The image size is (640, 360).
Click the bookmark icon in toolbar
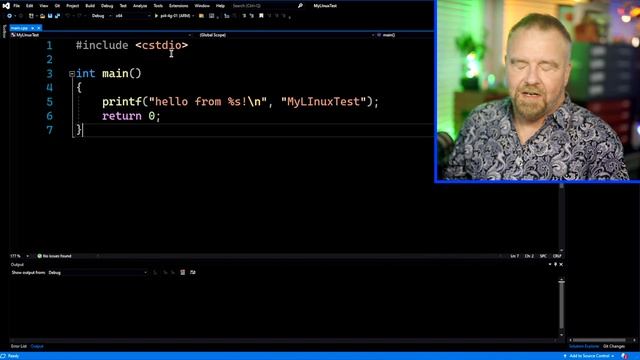[x=261, y=16]
